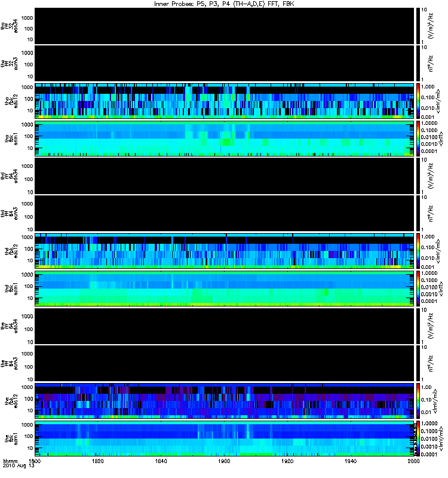Click the black topmost tha fff edc34 spectrogram panel
The image size is (448, 478).
pyautogui.click(x=225, y=26)
